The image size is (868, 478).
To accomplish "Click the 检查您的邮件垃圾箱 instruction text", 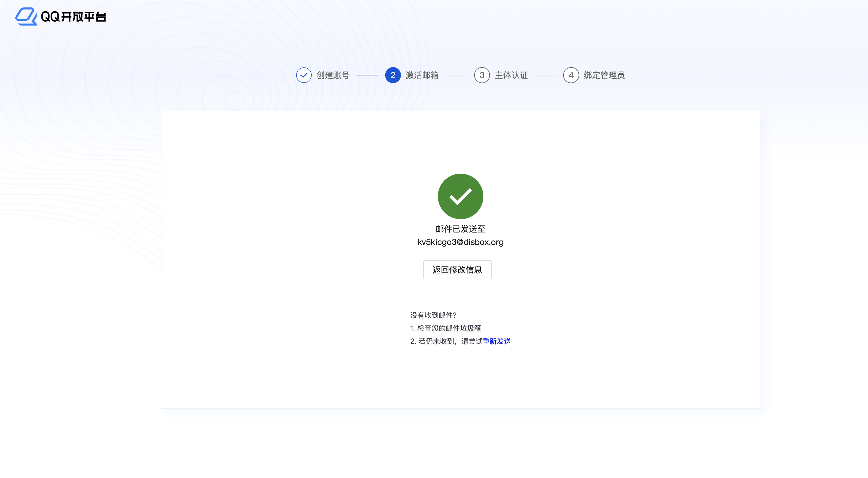I will point(446,328).
